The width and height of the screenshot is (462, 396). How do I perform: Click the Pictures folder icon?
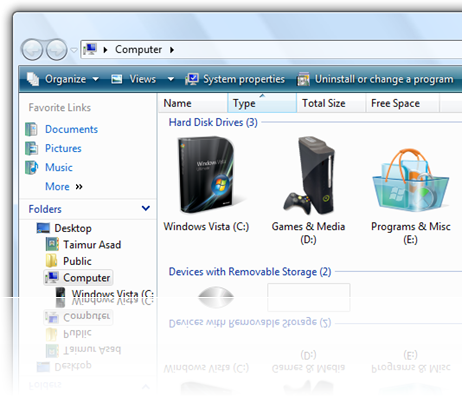(32, 148)
